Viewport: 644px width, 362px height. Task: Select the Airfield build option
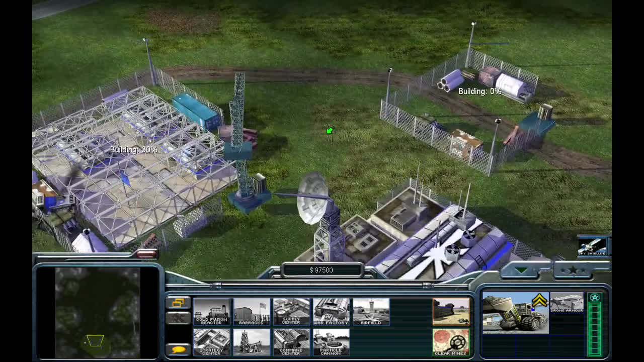coord(371,312)
